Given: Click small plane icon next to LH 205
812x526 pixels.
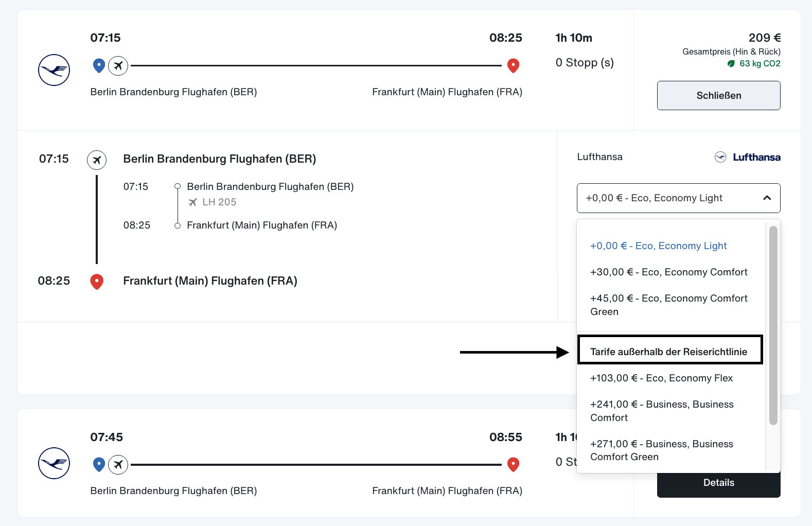Looking at the screenshot, I should click(x=192, y=202).
